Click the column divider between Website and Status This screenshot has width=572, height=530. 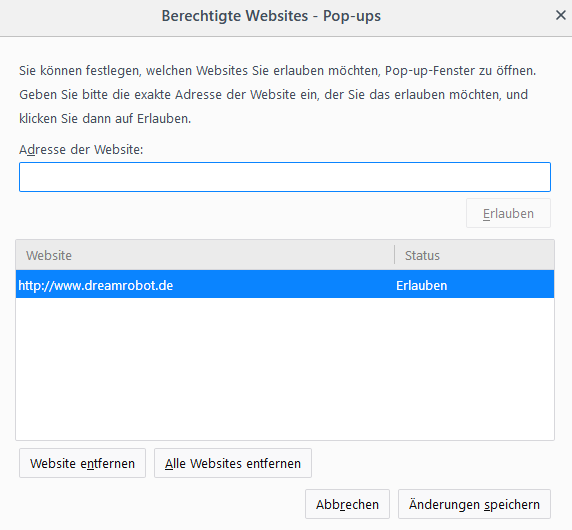click(x=394, y=255)
